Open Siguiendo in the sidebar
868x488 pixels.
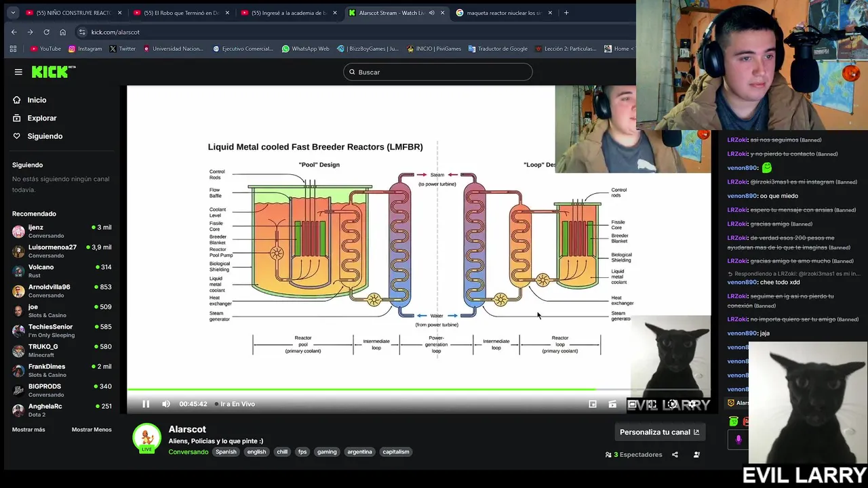(45, 136)
